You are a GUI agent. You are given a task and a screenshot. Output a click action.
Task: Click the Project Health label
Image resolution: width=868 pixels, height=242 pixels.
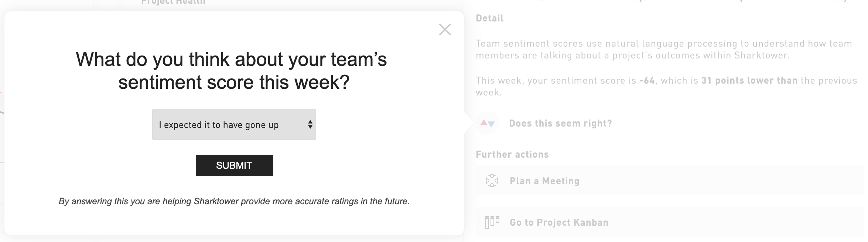point(173,2)
